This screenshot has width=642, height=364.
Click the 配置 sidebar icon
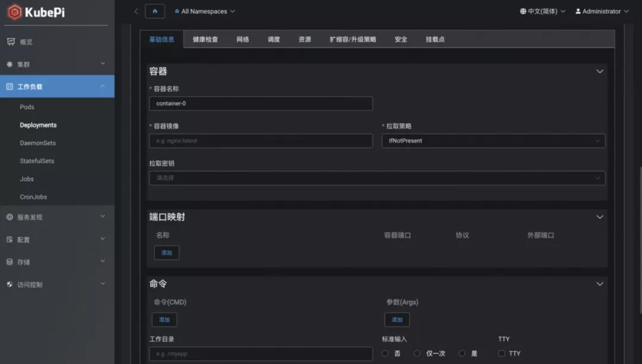pyautogui.click(x=10, y=239)
